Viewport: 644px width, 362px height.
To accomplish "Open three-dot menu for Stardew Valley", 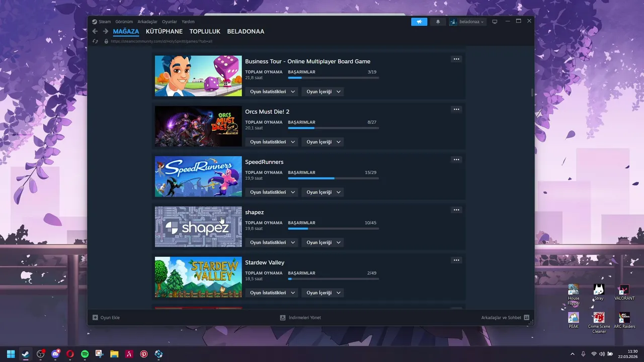I will (456, 260).
